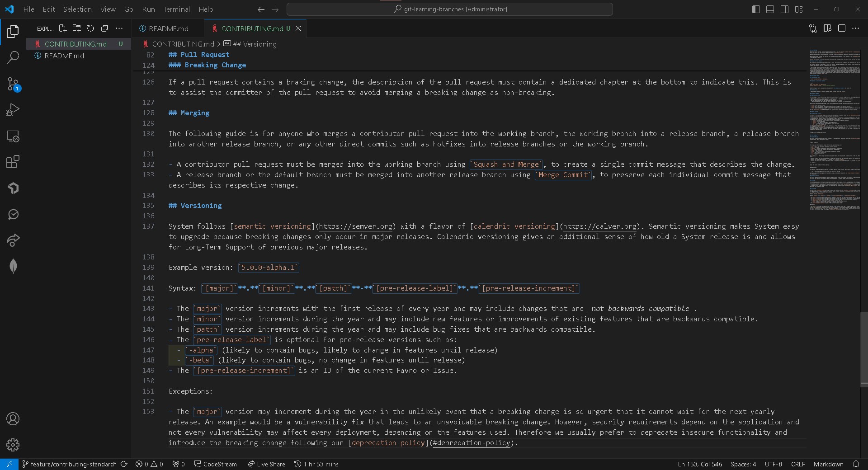868x470 pixels.
Task: Open the Extensions view
Action: point(13,162)
